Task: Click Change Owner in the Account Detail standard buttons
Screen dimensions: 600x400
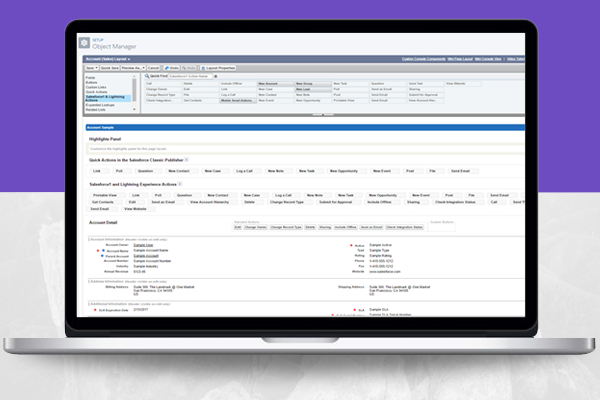Action: pos(255,227)
